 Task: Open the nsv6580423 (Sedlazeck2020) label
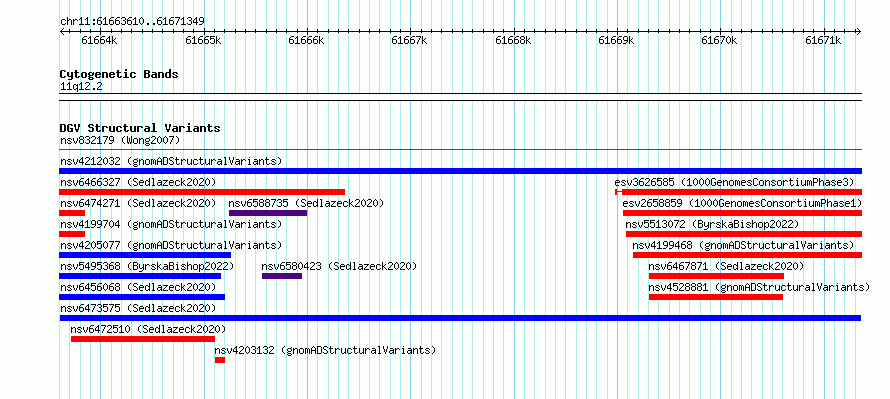[x=339, y=266]
